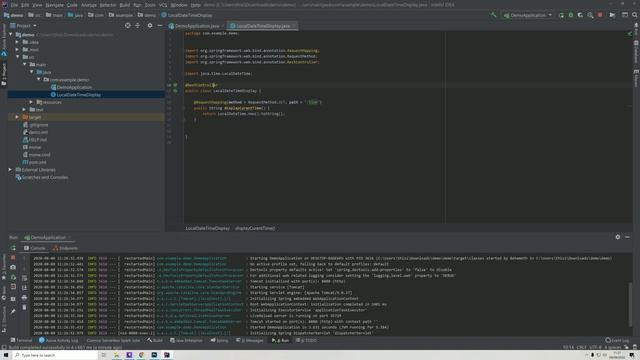640x360 pixels.
Task: Open the Endpoints tab in Run panel
Action: pyautogui.click(x=65, y=248)
